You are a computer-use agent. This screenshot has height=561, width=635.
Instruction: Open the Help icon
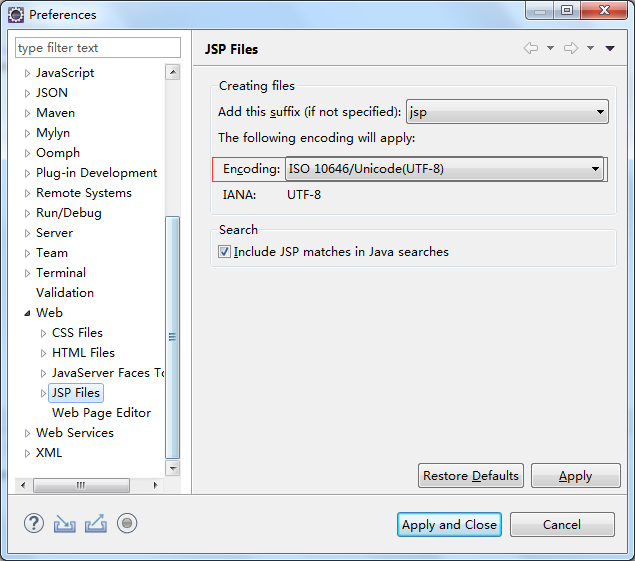pyautogui.click(x=34, y=523)
